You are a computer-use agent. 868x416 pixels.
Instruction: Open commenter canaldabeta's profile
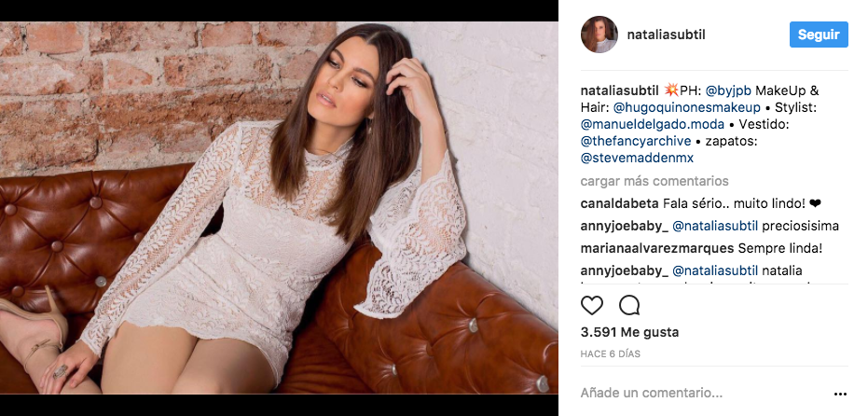pos(619,204)
